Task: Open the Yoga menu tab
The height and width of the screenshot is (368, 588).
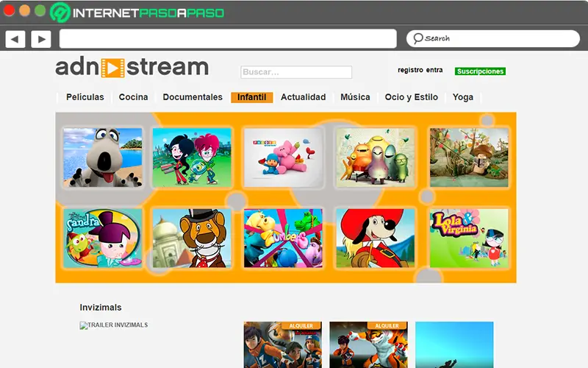Action: click(x=463, y=97)
